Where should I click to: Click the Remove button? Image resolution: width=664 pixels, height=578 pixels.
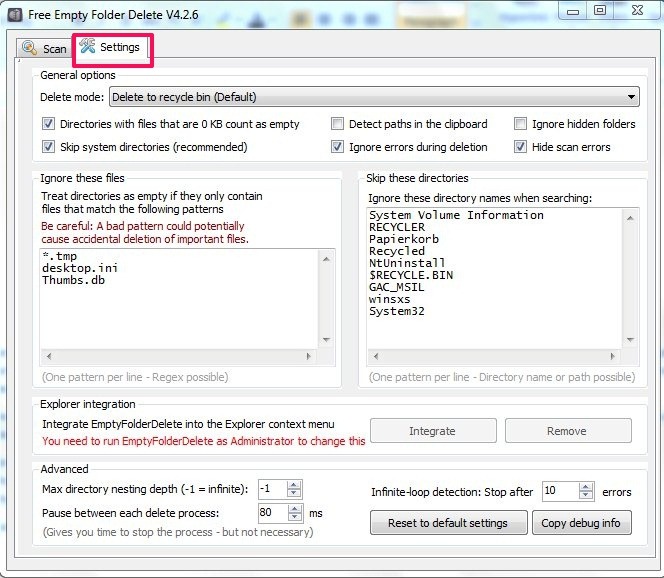(x=568, y=431)
